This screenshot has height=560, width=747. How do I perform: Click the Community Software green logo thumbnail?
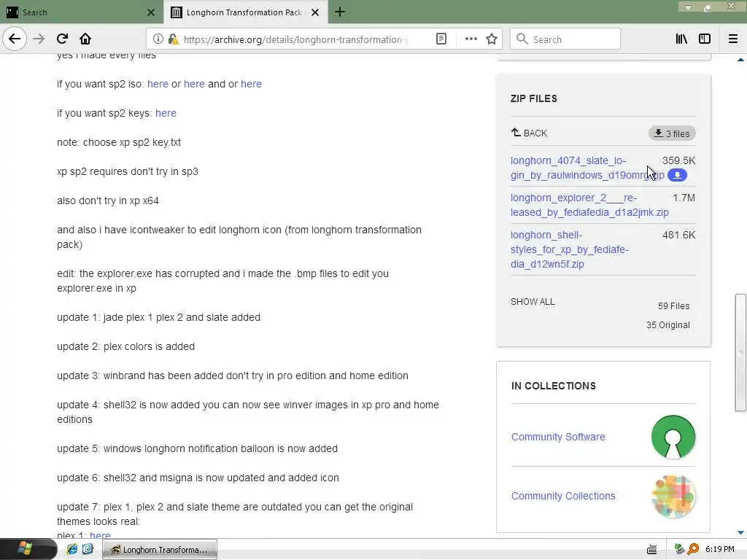pyautogui.click(x=673, y=437)
